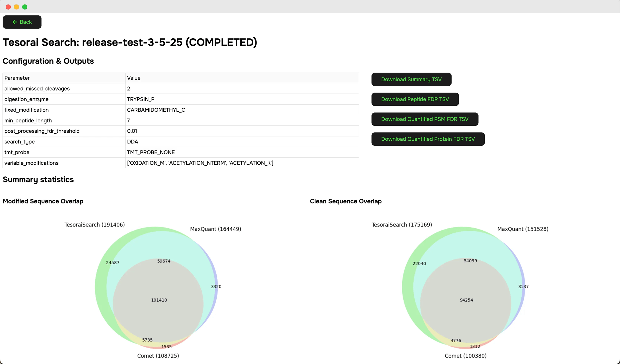Image resolution: width=620 pixels, height=364 pixels.
Task: Click the 4776 Venn region value
Action: point(456,341)
